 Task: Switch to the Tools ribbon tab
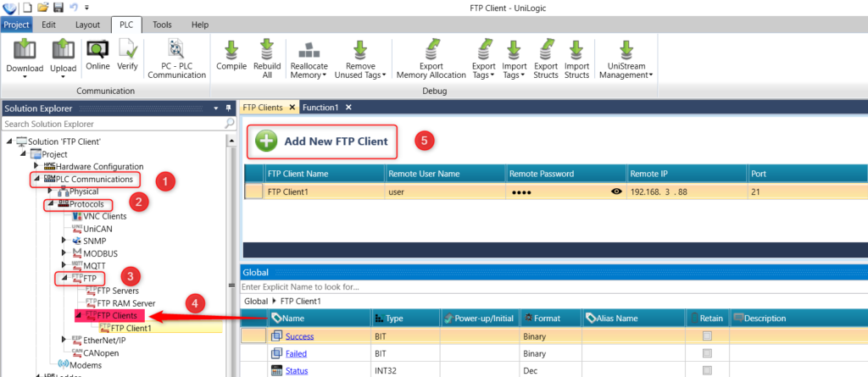tap(162, 25)
